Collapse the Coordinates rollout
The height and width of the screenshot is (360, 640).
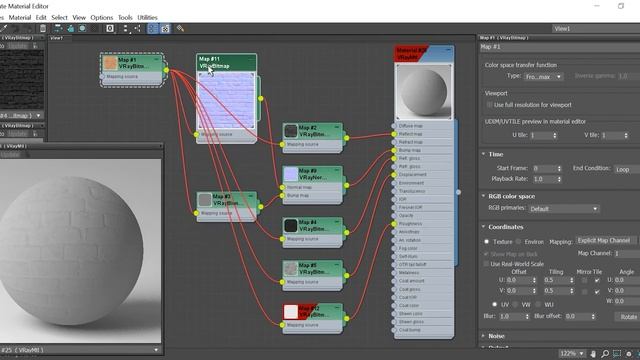484,227
